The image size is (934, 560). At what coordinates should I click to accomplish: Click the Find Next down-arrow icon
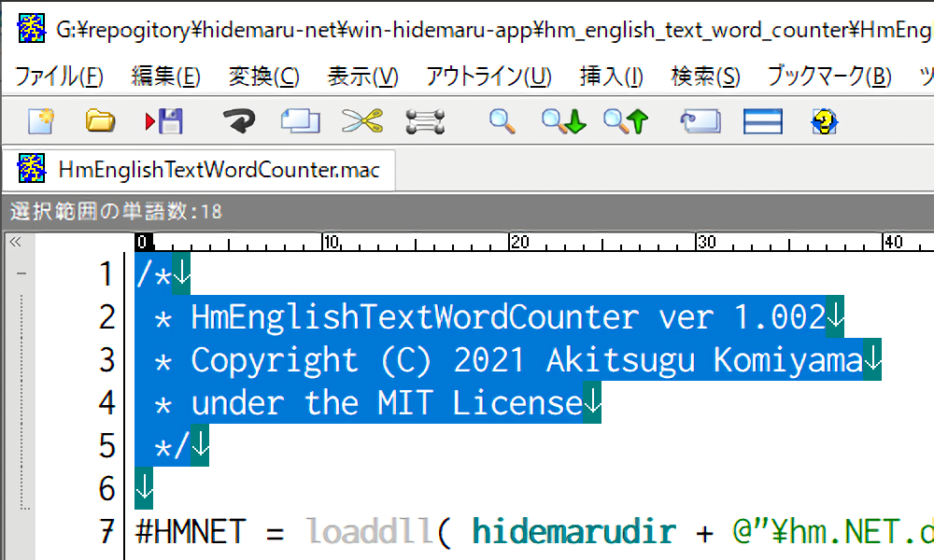coord(563,120)
